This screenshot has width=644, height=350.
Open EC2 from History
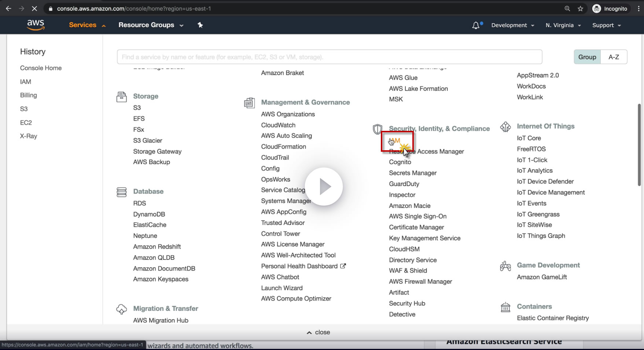26,122
